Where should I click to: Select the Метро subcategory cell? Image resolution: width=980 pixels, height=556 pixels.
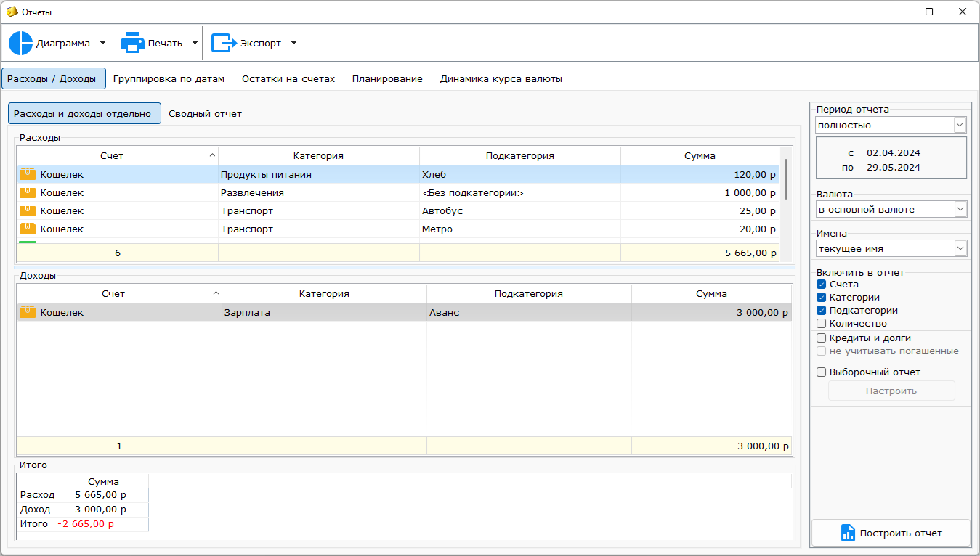520,229
